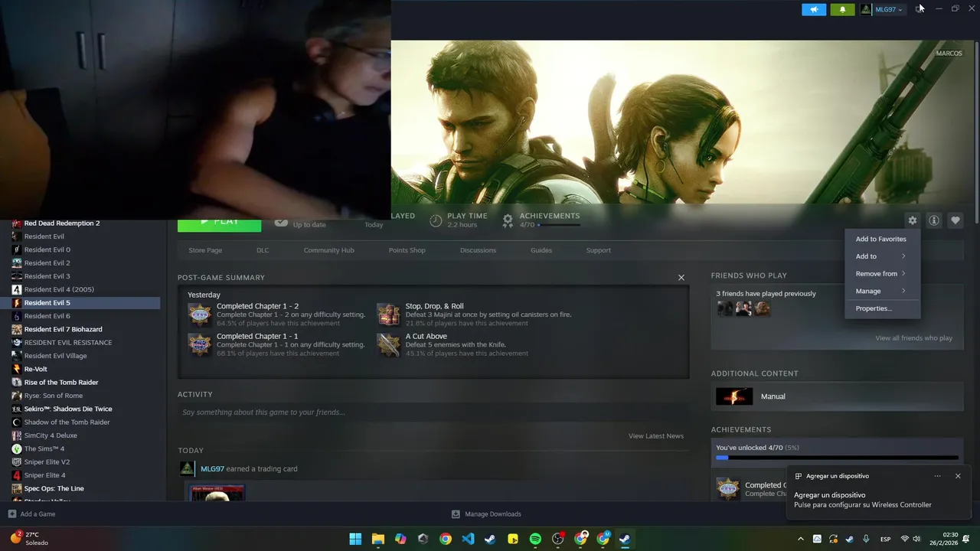This screenshot has height=551, width=980.
Task: Show hidden system tray icons chevron
Action: [x=801, y=539]
